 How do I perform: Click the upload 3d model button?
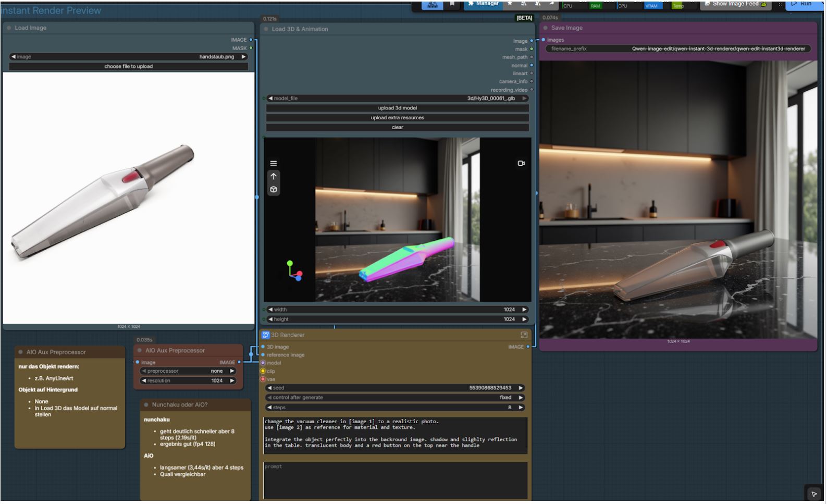(397, 108)
